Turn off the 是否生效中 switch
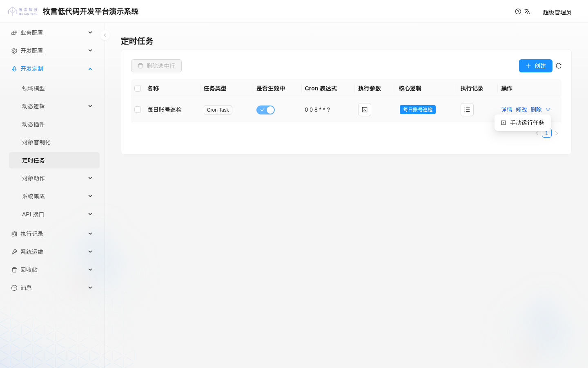The height and width of the screenshot is (368, 588). 265,110
